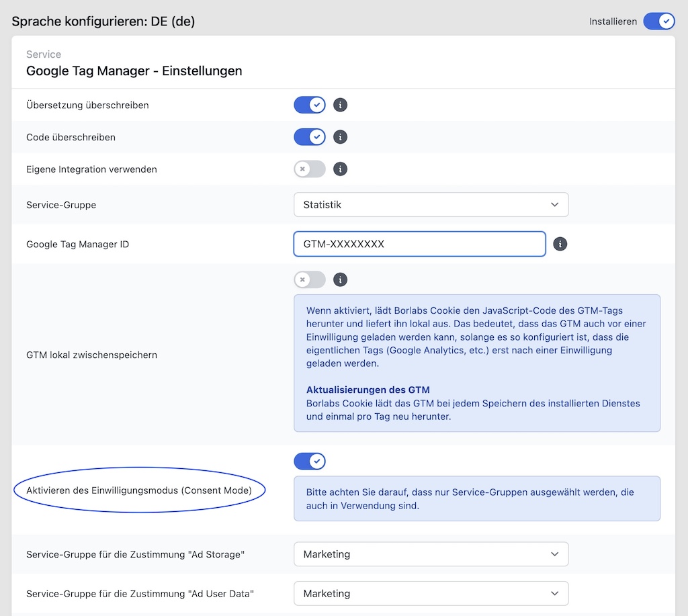Toggle the Consent Mode (Einwilligungsmodus) switch
688x616 pixels.
310,461
